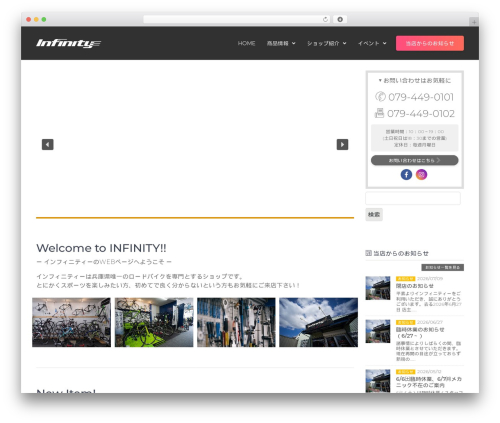Open the 閉店のお知らせ news title
Screen dimensions: 500x423
pos(415,286)
